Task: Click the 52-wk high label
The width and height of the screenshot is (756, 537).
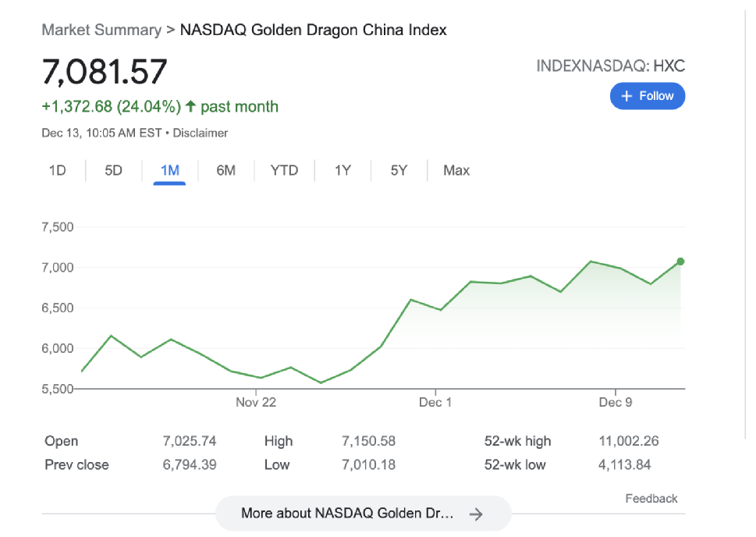Action: click(517, 441)
